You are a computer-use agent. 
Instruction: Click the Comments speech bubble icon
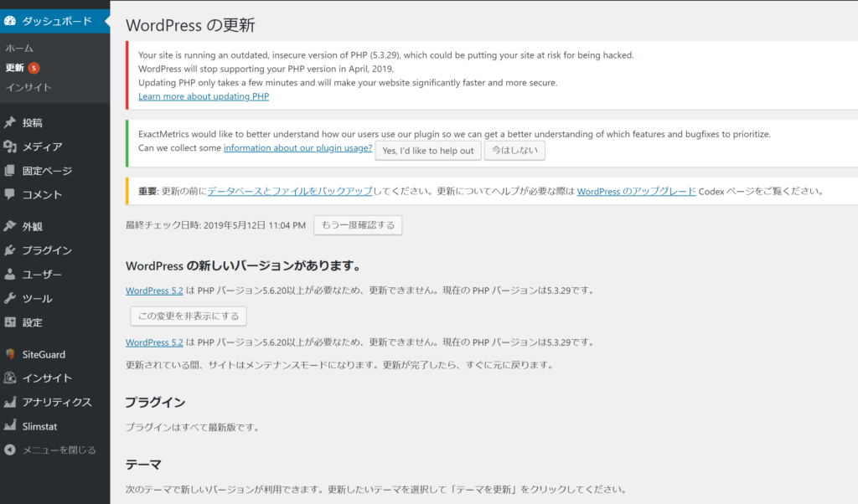coord(10,194)
